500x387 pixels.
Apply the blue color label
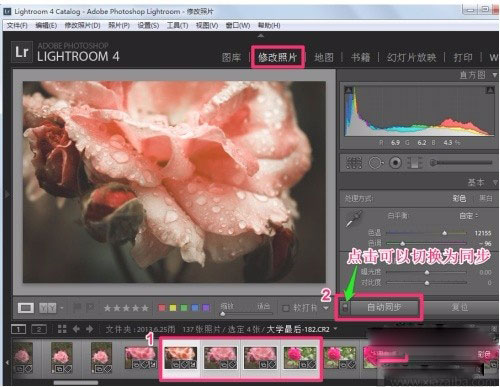[x=195, y=308]
